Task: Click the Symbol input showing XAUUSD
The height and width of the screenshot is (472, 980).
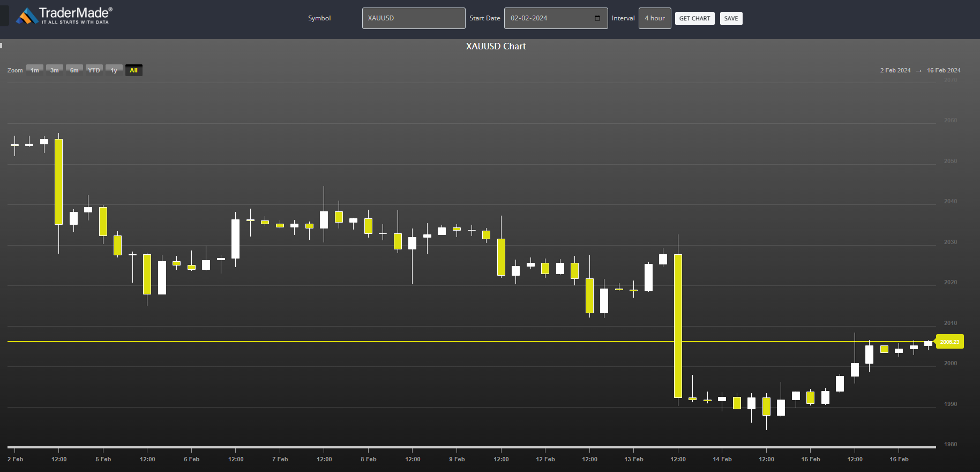Action: click(414, 18)
